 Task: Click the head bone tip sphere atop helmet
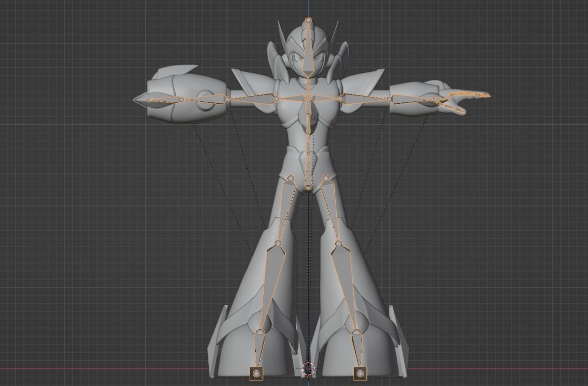click(x=308, y=20)
